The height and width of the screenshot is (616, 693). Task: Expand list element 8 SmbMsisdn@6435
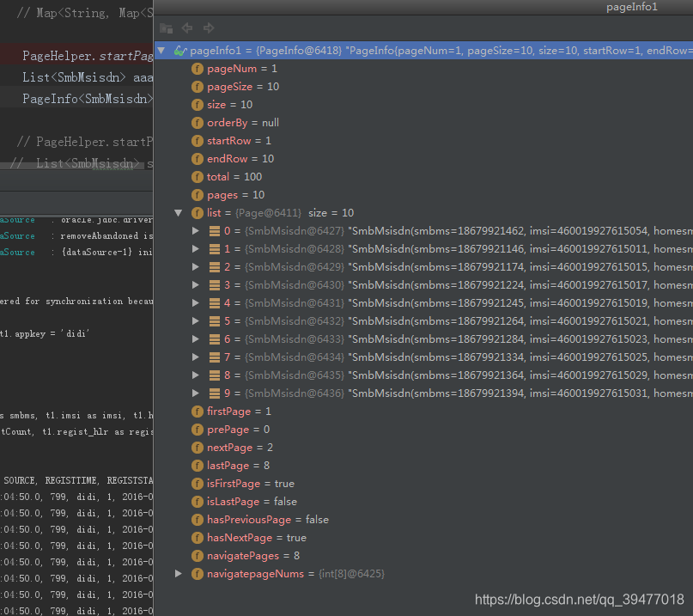pos(195,375)
